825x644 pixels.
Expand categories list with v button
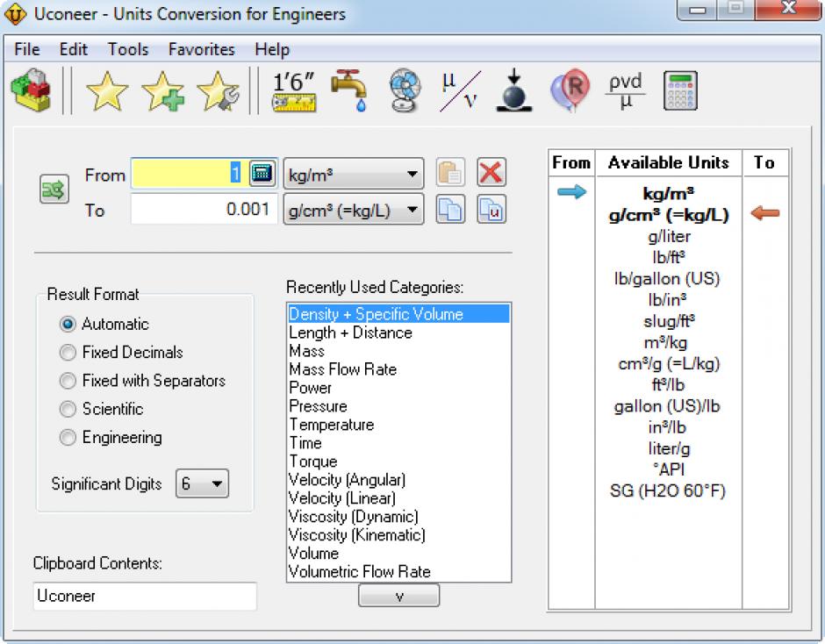pos(398,596)
